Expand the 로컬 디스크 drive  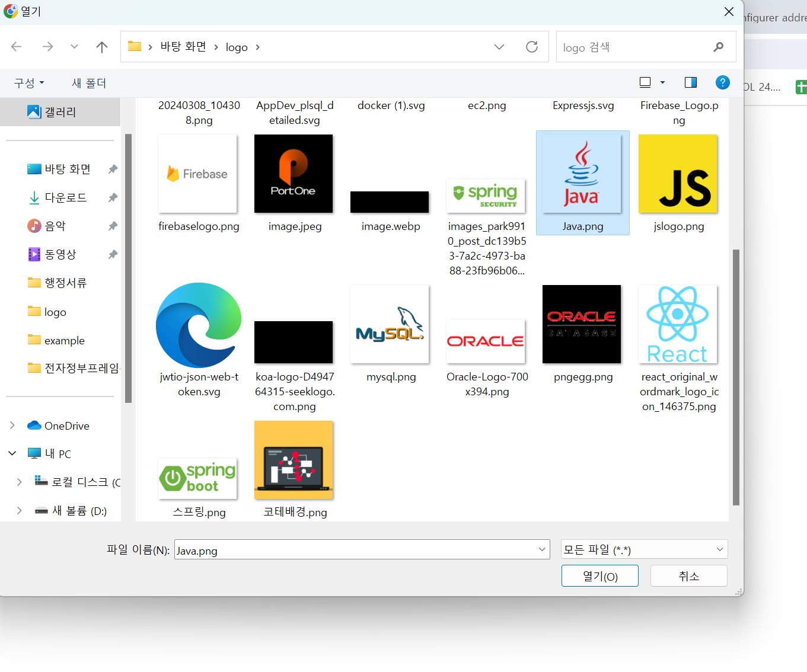click(x=20, y=482)
